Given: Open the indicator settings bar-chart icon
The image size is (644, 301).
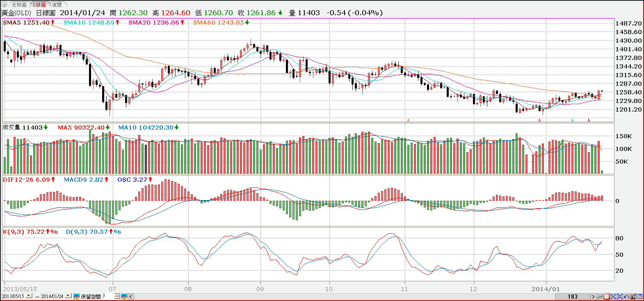Looking at the screenshot, I should (633, 296).
